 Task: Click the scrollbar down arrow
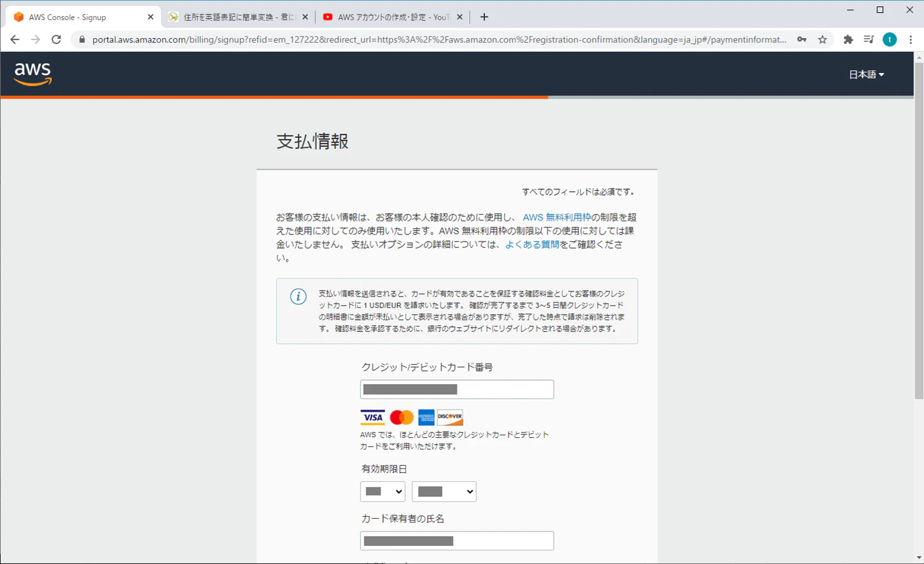click(919, 558)
